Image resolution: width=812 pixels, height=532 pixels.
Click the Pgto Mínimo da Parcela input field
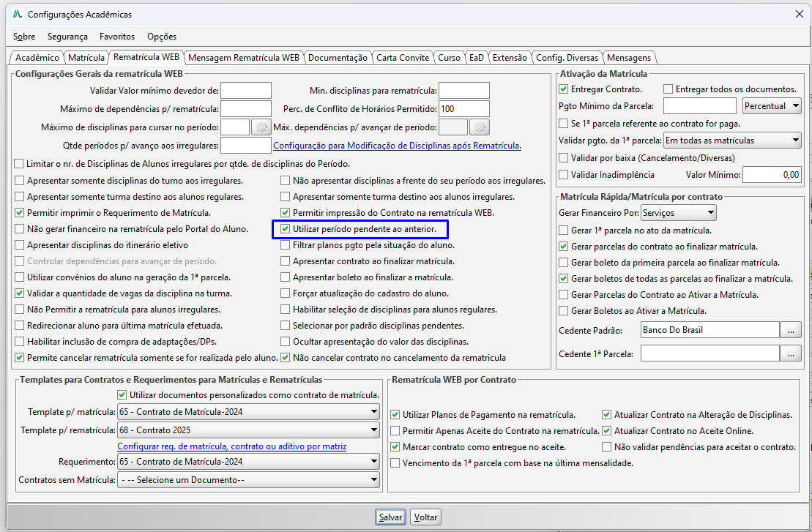(700, 105)
